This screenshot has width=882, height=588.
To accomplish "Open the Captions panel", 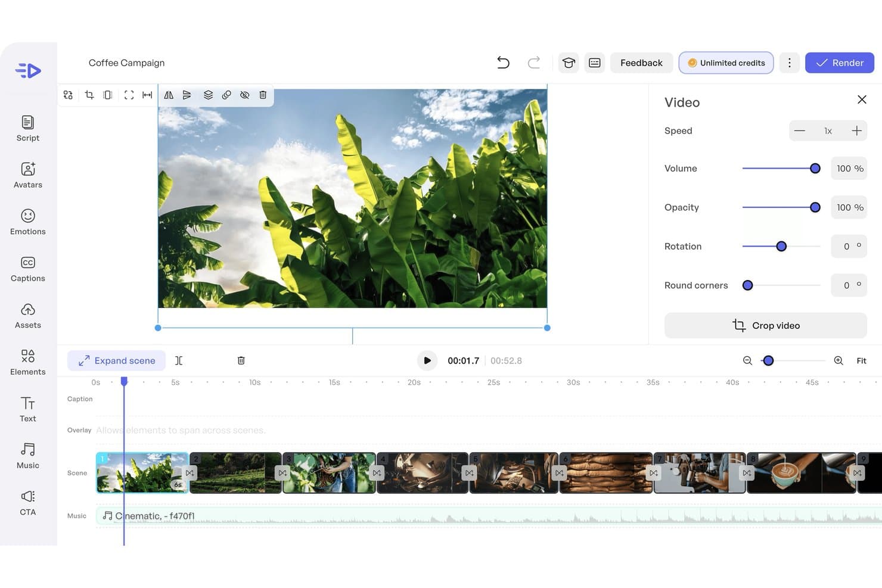I will (x=28, y=269).
